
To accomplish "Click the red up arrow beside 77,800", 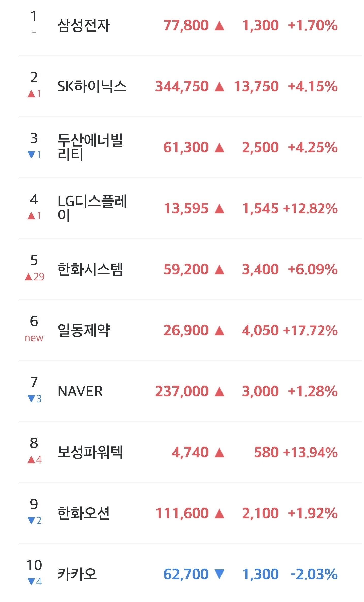I will click(219, 26).
